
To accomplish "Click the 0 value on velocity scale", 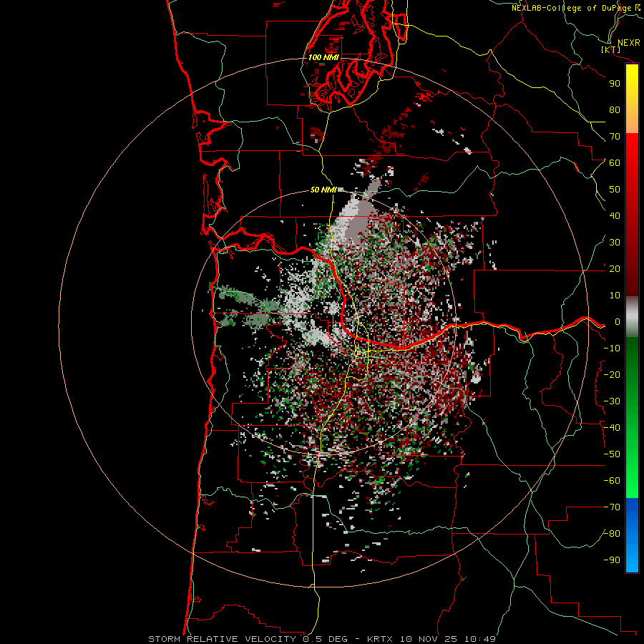I will point(618,322).
